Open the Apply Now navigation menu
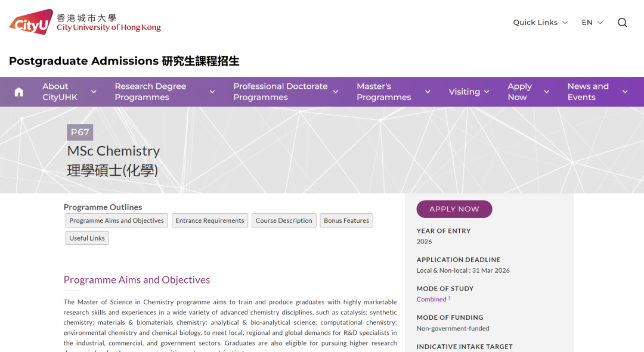This screenshot has width=644, height=352. (x=519, y=91)
